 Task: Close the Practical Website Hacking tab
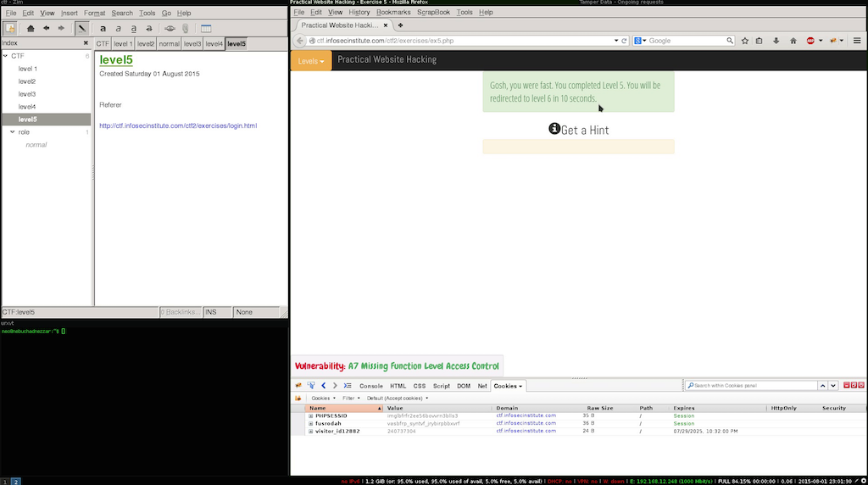click(x=386, y=25)
